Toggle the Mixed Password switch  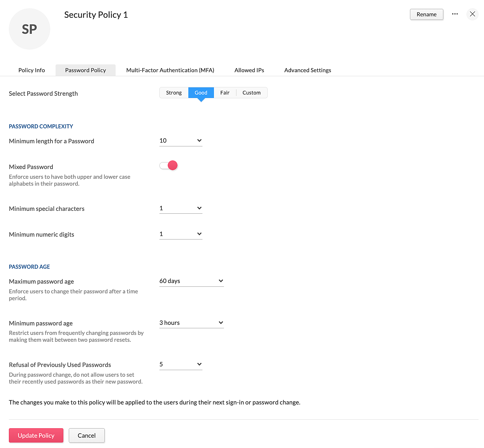(x=169, y=166)
